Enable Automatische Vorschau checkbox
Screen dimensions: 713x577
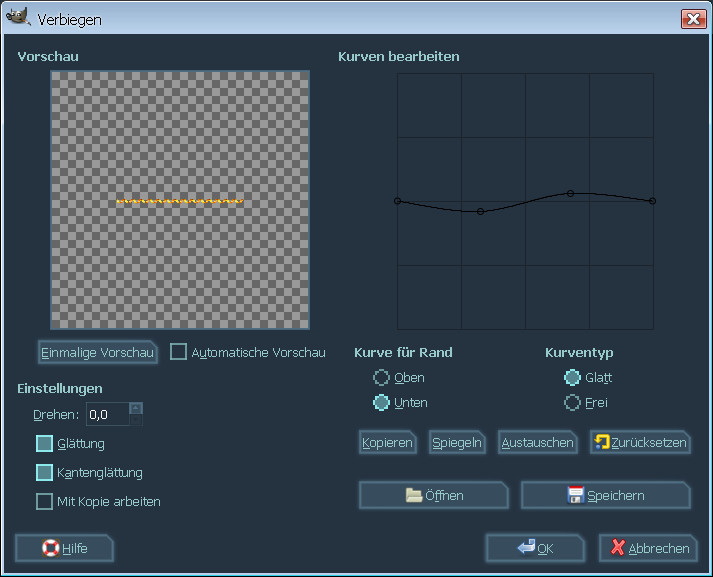179,352
